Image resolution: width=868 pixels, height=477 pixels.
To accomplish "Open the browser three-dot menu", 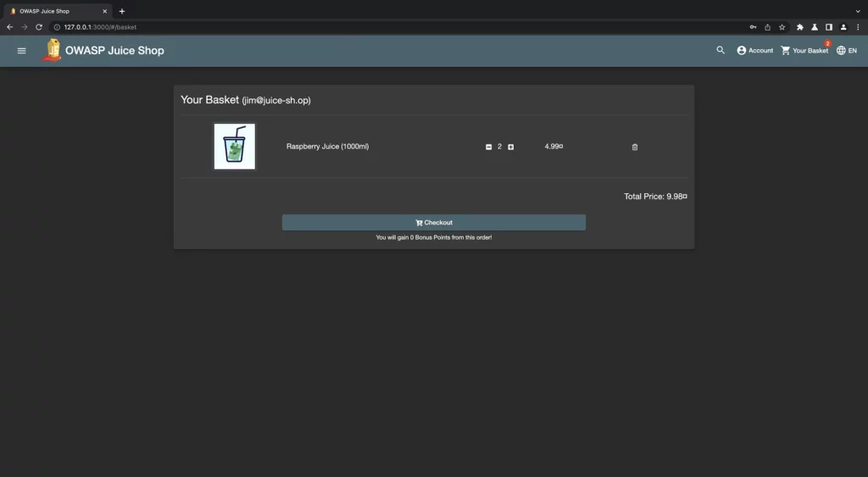I will pyautogui.click(x=858, y=26).
